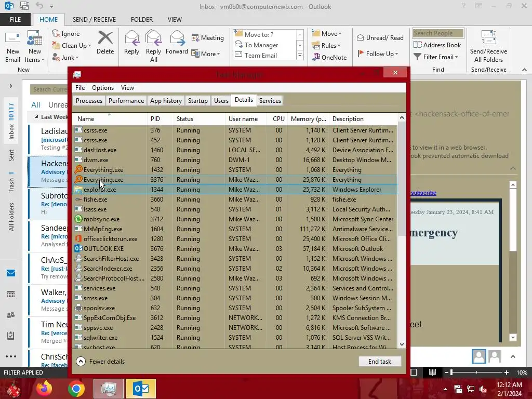Click the network tray icon

471,389
